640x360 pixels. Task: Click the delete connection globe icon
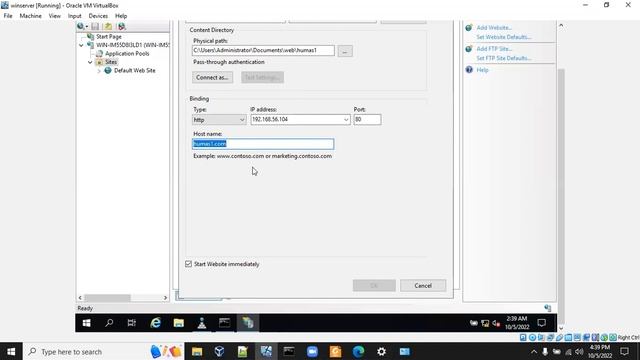coord(121,26)
